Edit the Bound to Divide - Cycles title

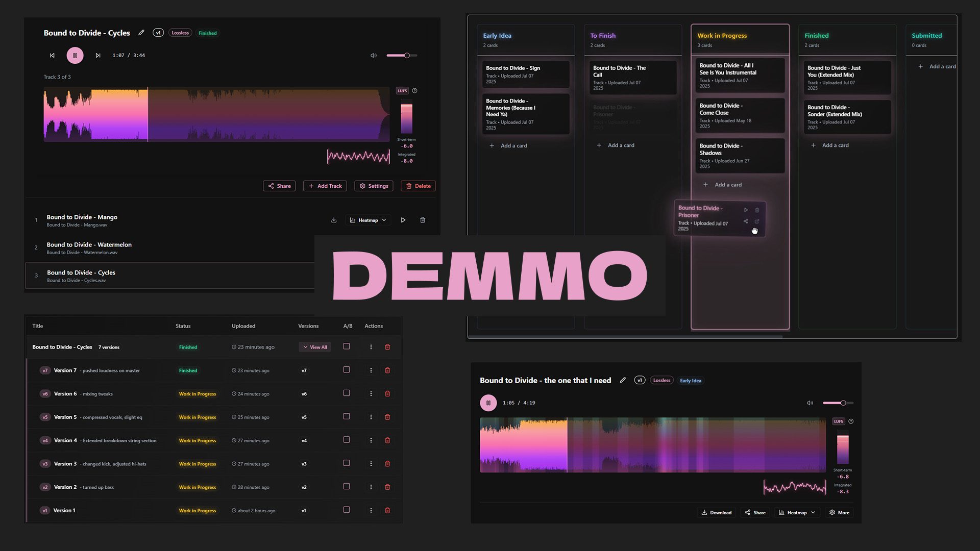tap(141, 32)
